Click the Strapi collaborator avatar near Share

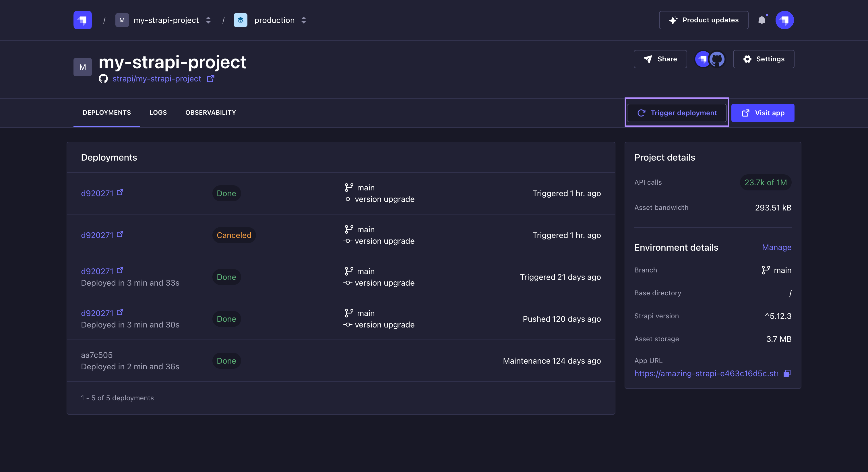[703, 59]
